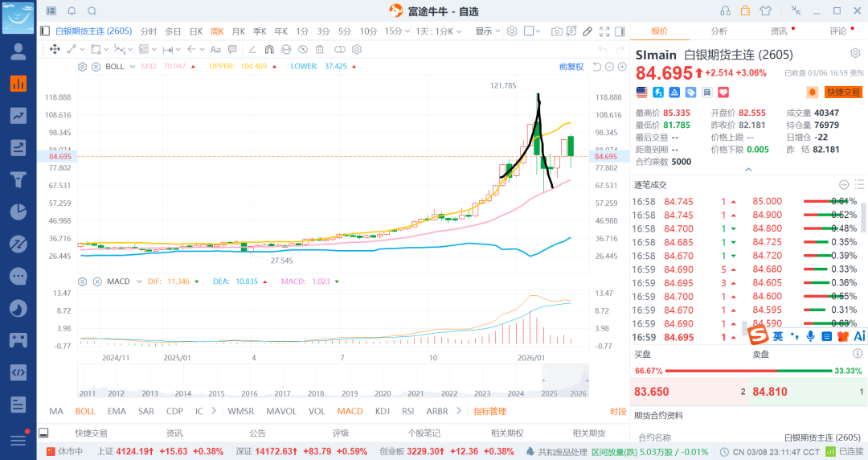Open the shopping bag icon in title bar
Viewport: 868px width, 460px height.
point(745,10)
